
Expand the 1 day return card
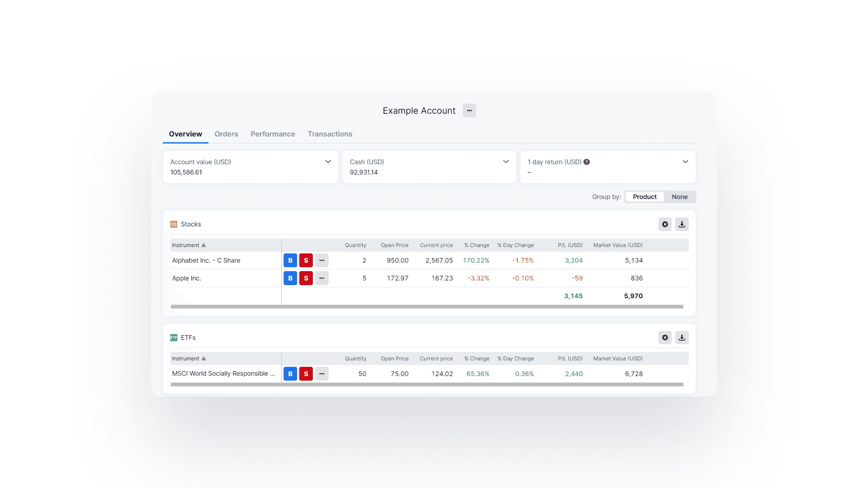tap(685, 162)
